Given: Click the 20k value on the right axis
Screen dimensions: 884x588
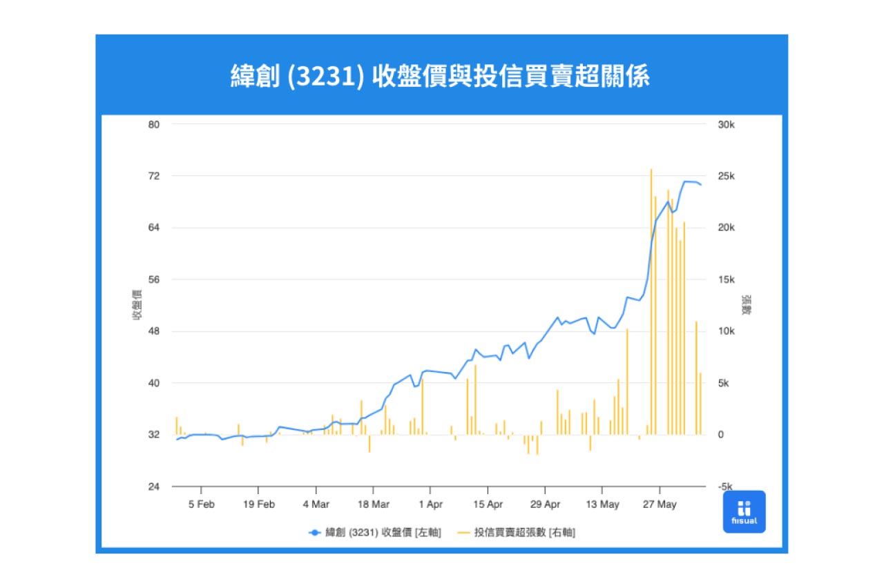Looking at the screenshot, I should (x=727, y=228).
